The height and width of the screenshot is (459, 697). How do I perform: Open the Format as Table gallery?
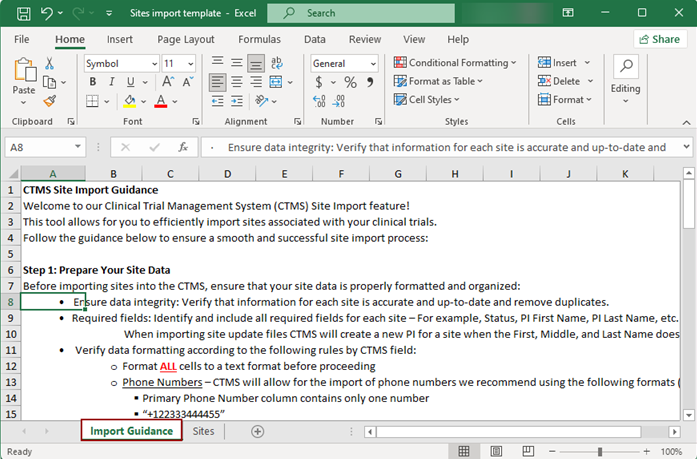point(444,81)
